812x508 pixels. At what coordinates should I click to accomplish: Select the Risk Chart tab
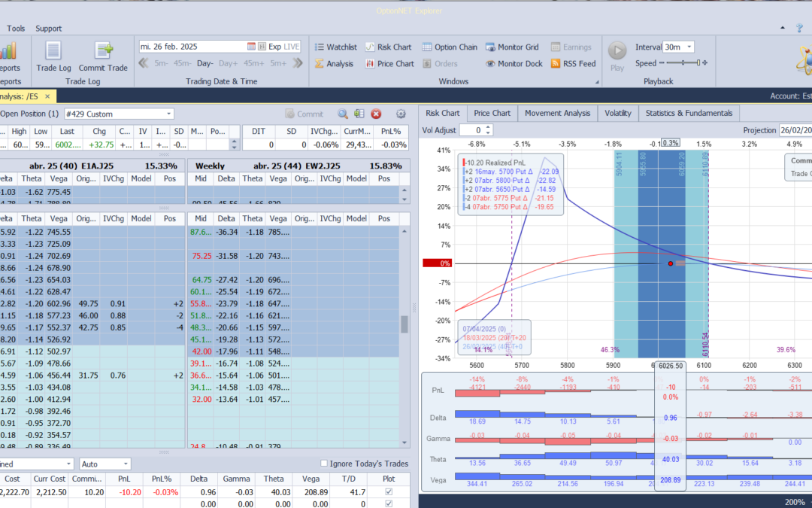pos(442,114)
